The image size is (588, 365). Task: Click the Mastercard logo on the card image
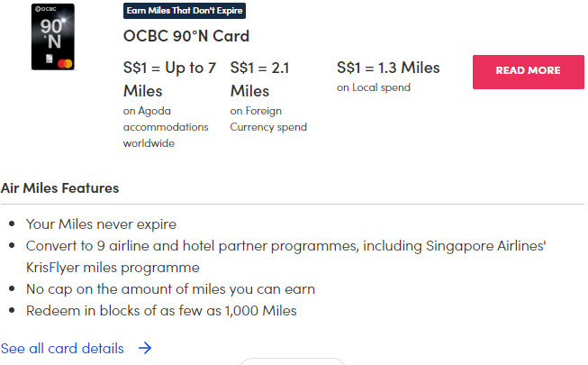pos(66,62)
